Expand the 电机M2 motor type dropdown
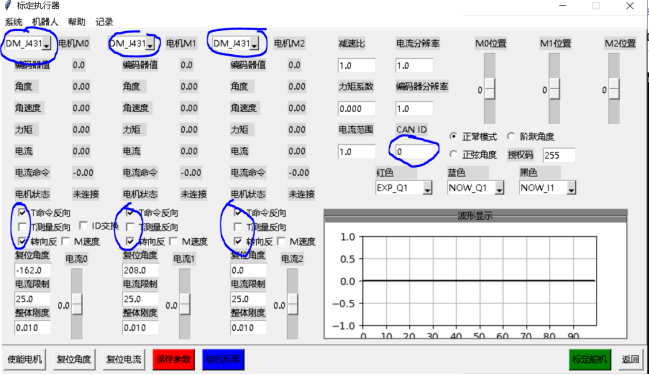The image size is (649, 375). click(255, 44)
